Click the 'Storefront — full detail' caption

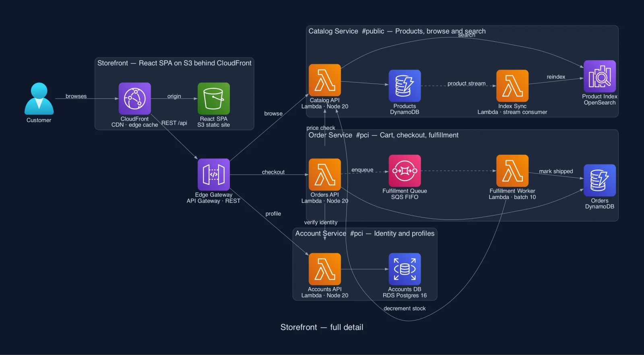tap(322, 327)
